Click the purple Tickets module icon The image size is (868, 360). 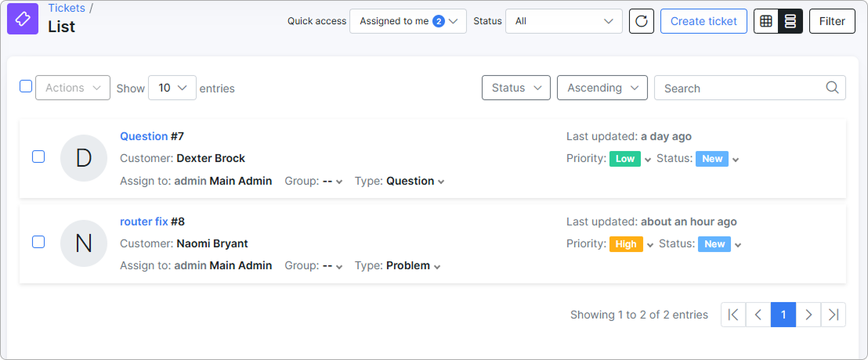pyautogui.click(x=23, y=19)
